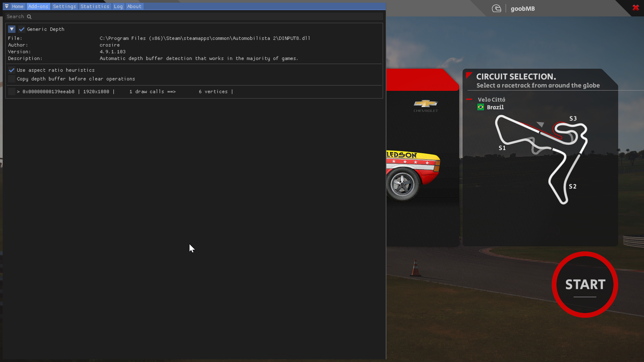Click the CIRCUIT SELECTION heading
644x362 pixels.
tap(516, 77)
